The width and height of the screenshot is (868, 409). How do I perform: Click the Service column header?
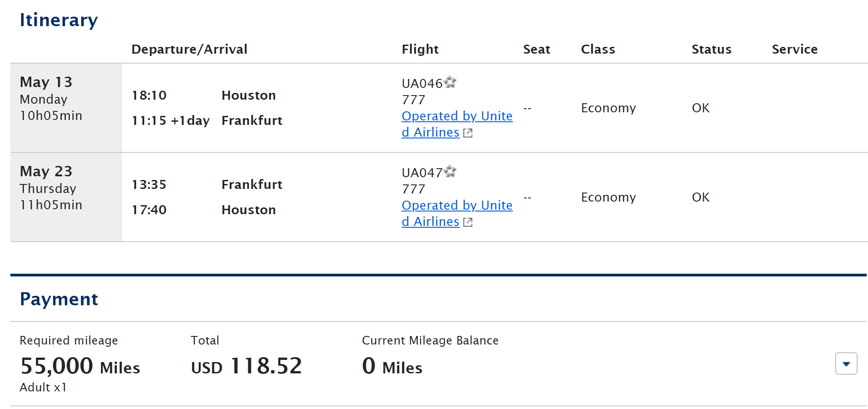(795, 49)
